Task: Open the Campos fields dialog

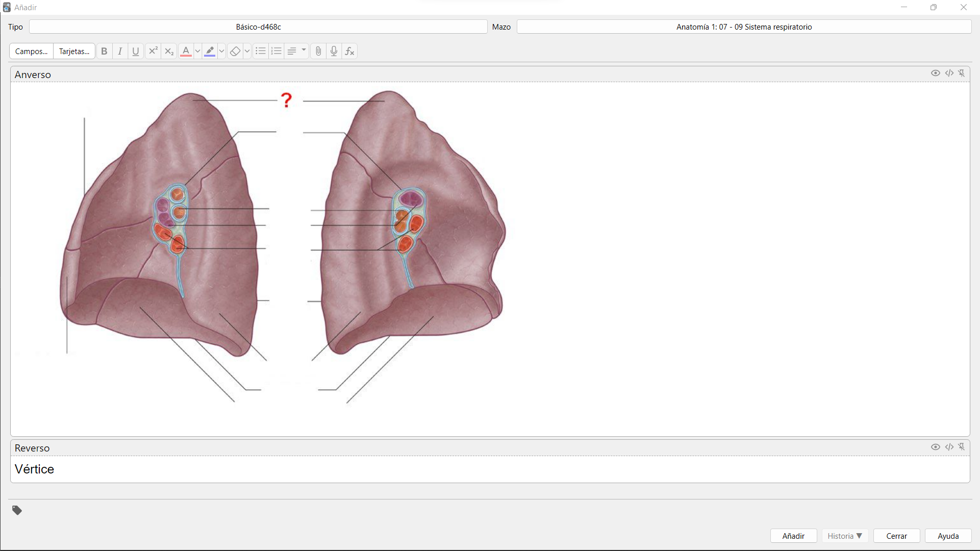Action: [x=31, y=51]
